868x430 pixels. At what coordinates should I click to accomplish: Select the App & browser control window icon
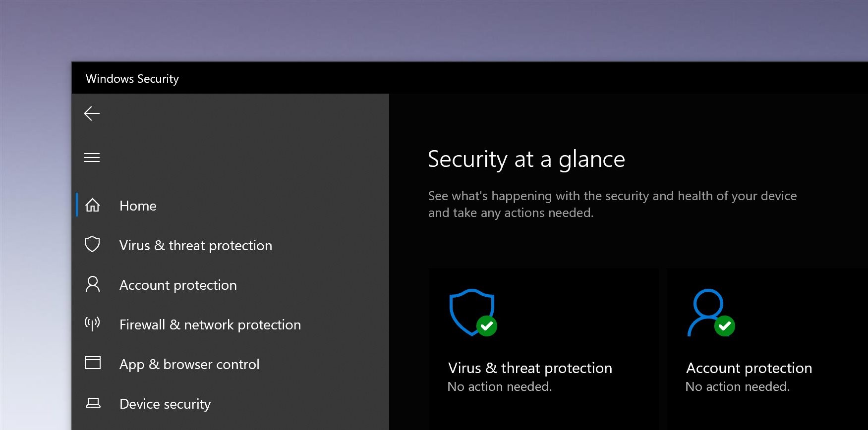pos(92,363)
